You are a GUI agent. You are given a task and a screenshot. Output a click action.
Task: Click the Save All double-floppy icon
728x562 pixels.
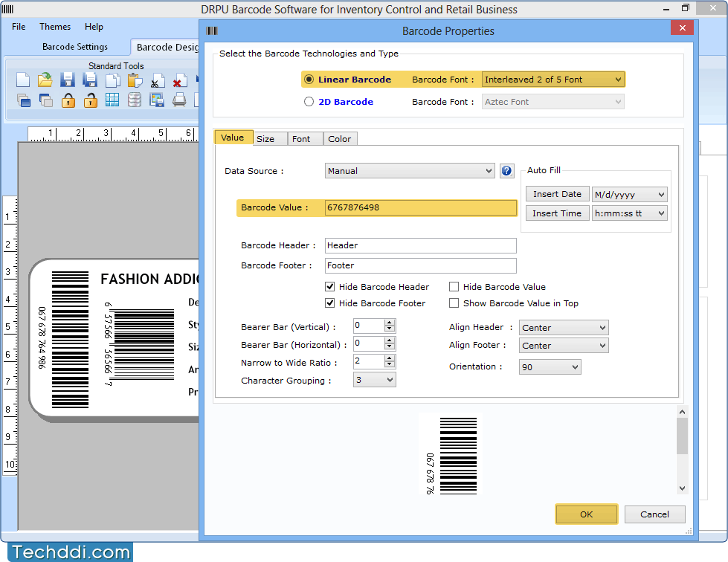[x=90, y=80]
